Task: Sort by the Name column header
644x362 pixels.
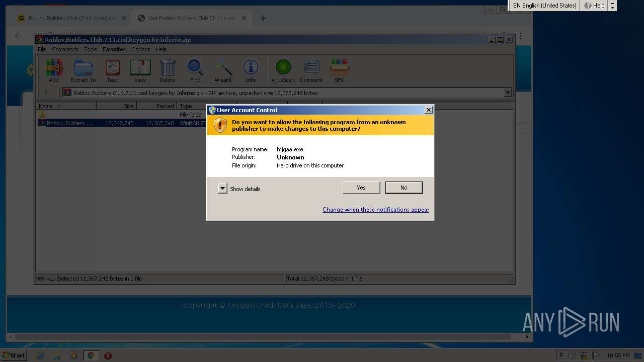Action: [66, 106]
